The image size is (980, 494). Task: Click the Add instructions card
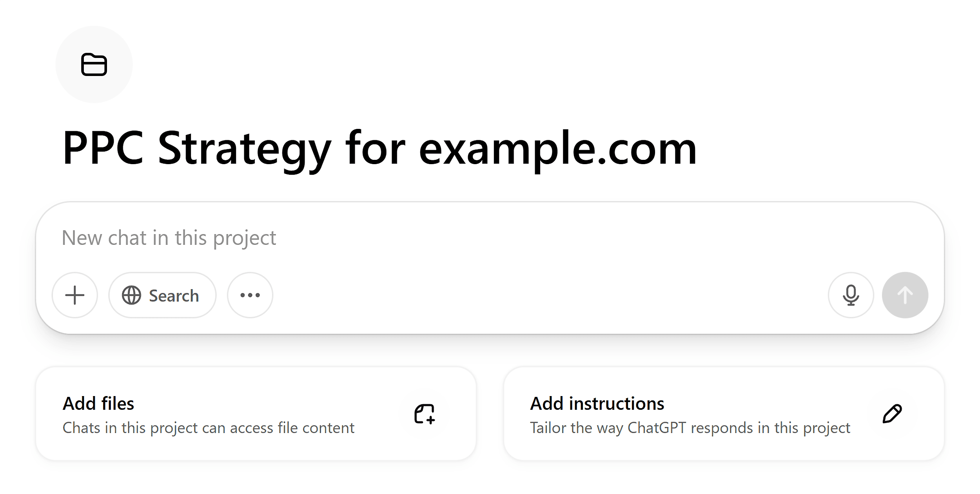[x=725, y=415]
